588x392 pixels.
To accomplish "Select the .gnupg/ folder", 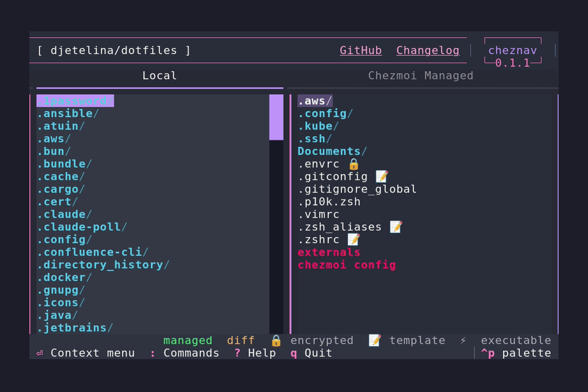I will (61, 291).
